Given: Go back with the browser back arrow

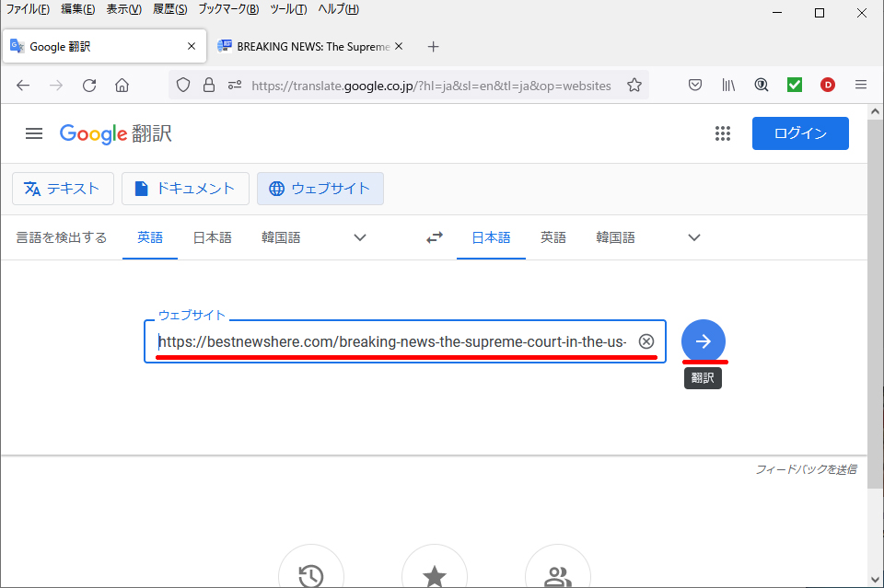Looking at the screenshot, I should coord(23,86).
